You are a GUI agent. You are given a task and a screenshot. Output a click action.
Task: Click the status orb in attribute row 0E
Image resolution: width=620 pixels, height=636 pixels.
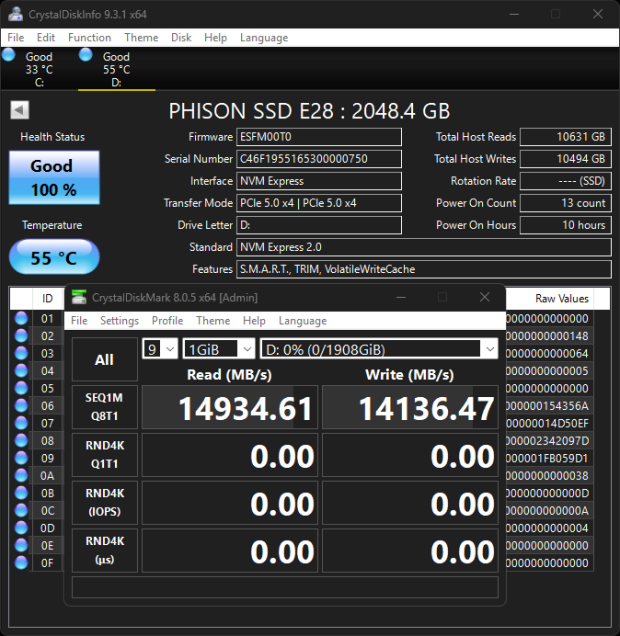(x=21, y=545)
